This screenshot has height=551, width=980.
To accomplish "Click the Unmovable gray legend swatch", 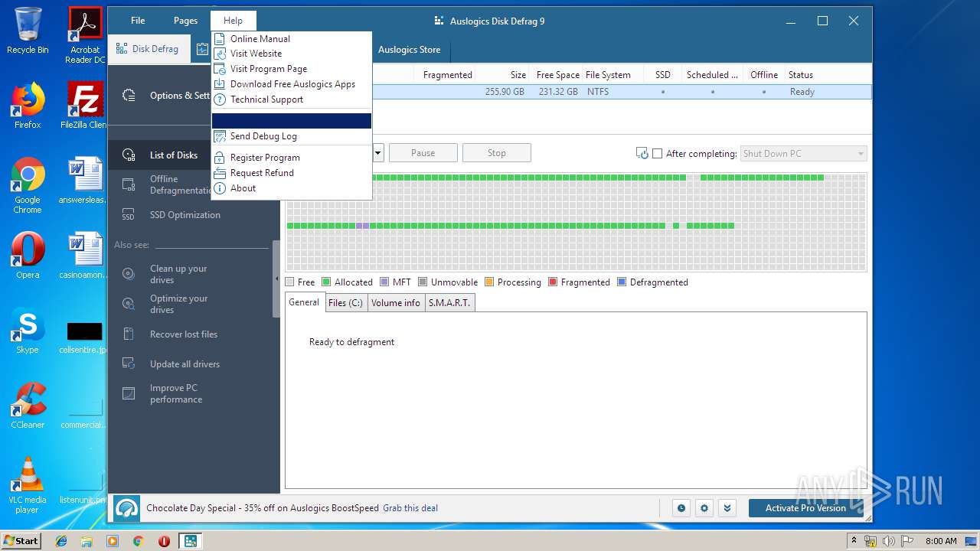I will tap(423, 282).
